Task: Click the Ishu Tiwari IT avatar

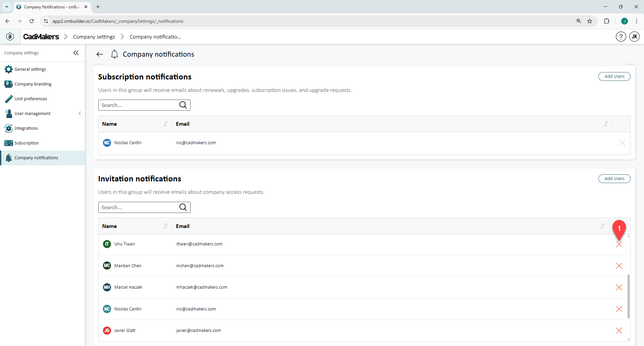Action: click(x=107, y=244)
